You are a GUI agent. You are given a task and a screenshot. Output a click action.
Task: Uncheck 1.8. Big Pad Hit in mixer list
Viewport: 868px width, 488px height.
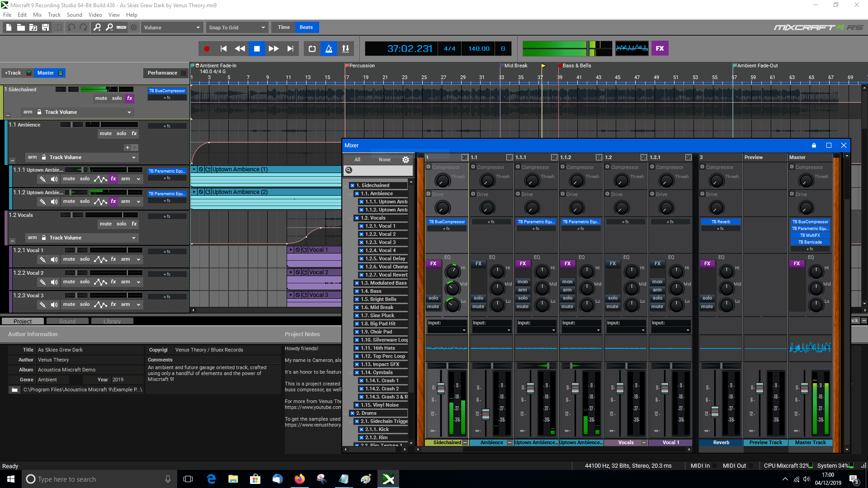pyautogui.click(x=357, y=324)
